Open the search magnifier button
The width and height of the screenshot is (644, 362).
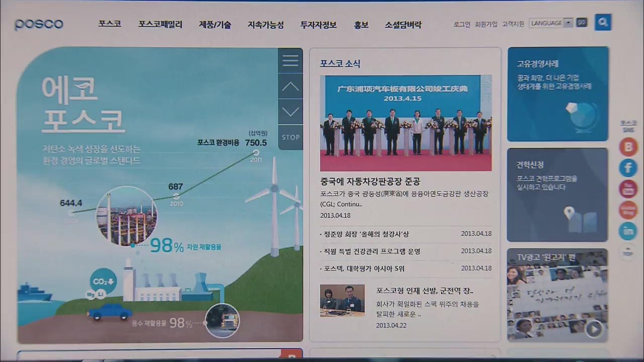coord(603,22)
